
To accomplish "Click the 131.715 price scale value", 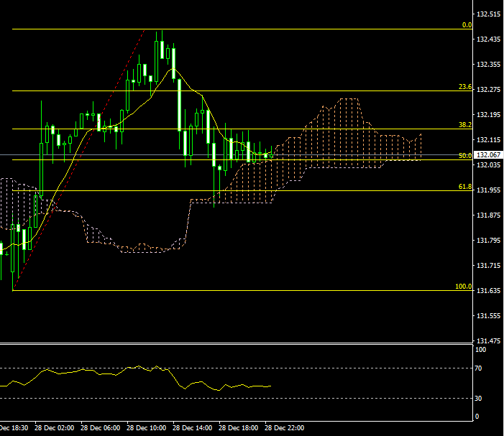I will [x=489, y=266].
